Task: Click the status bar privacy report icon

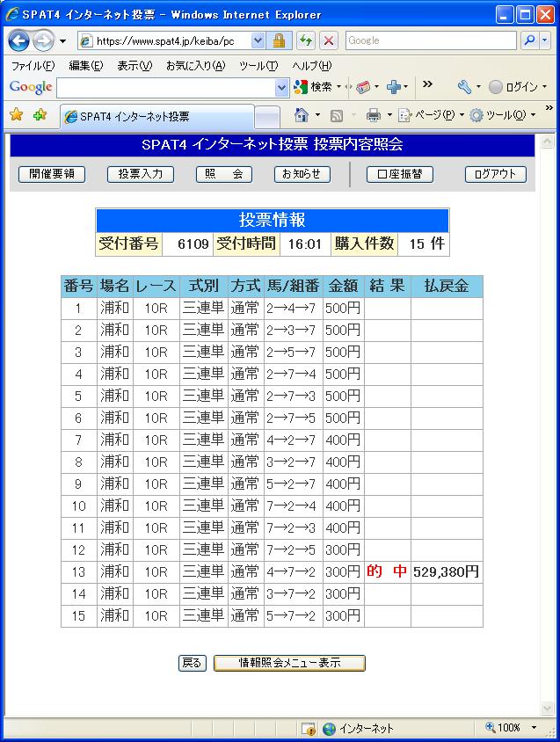Action: 309,729
